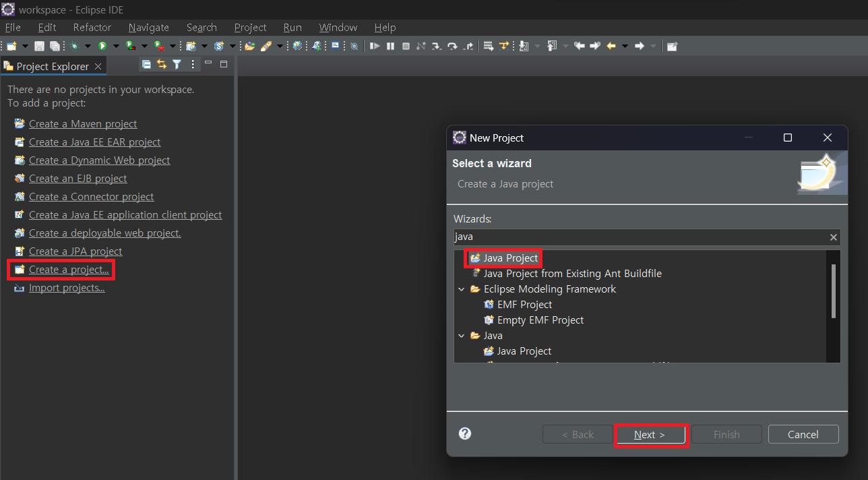Toggle the Use Step Filters icon

click(x=503, y=46)
